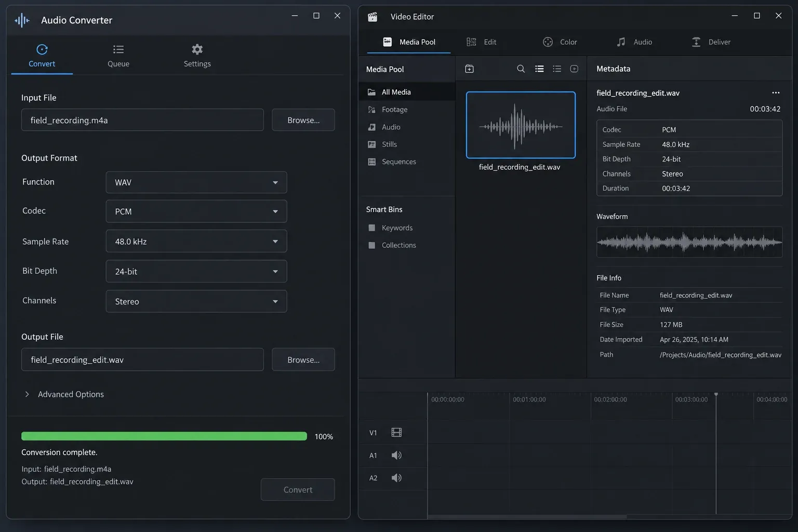Maximize the Audio Converter window

pyautogui.click(x=316, y=16)
